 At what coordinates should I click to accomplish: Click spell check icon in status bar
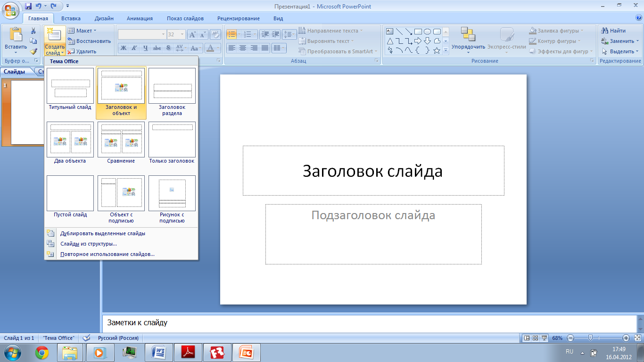coord(86,338)
